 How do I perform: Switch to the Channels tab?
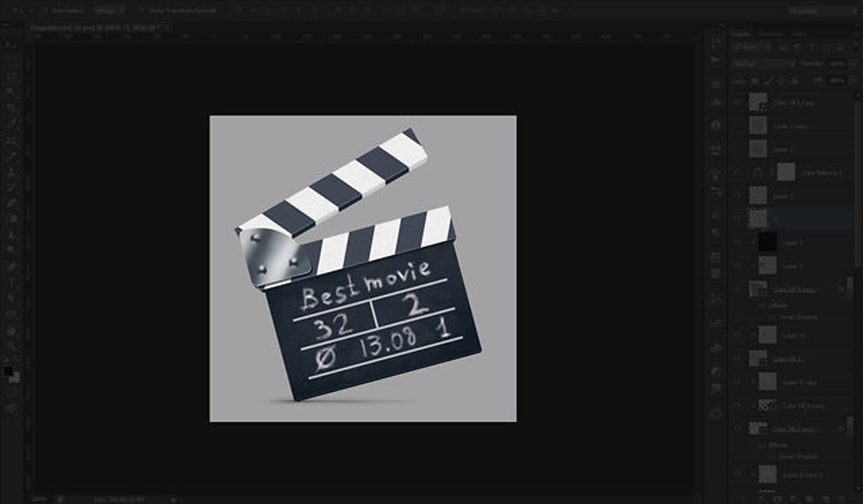click(x=770, y=34)
